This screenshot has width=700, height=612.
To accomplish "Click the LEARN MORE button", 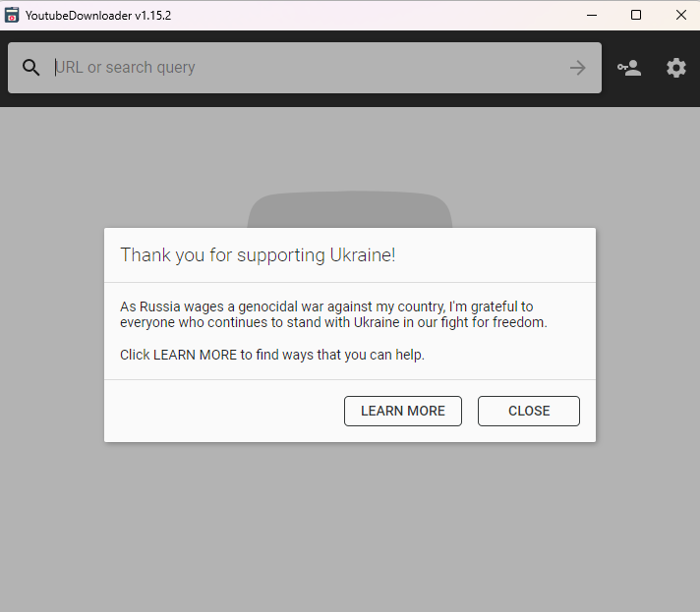I will [x=403, y=411].
